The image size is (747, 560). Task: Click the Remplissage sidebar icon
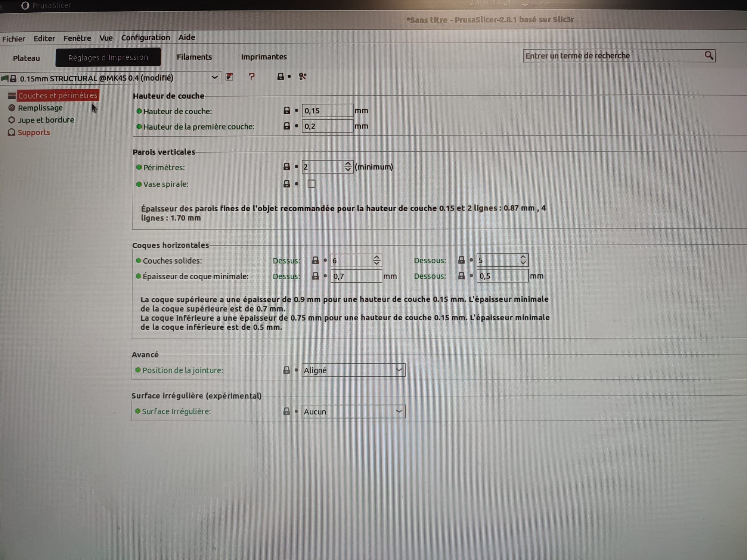12,108
